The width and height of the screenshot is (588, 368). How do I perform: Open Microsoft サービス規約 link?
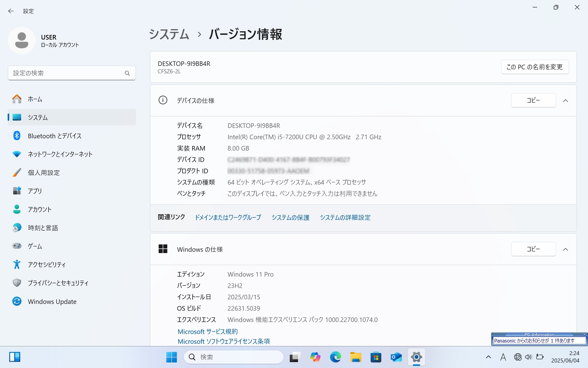208,332
